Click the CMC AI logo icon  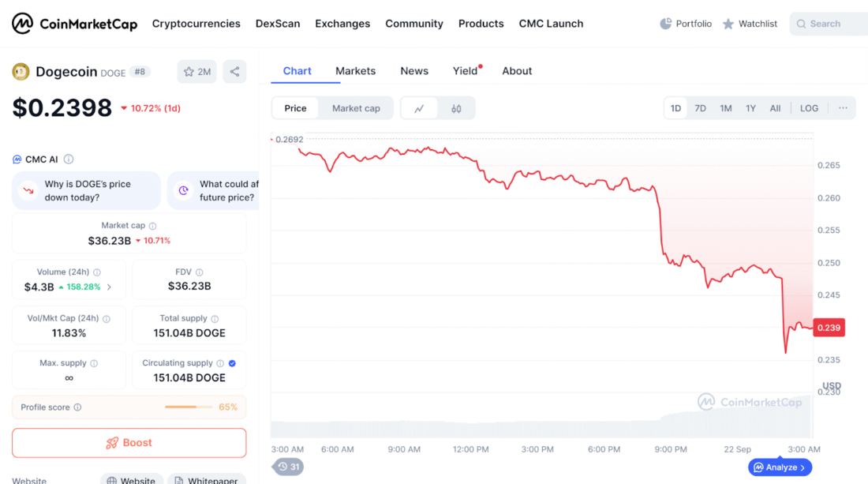pyautogui.click(x=17, y=159)
